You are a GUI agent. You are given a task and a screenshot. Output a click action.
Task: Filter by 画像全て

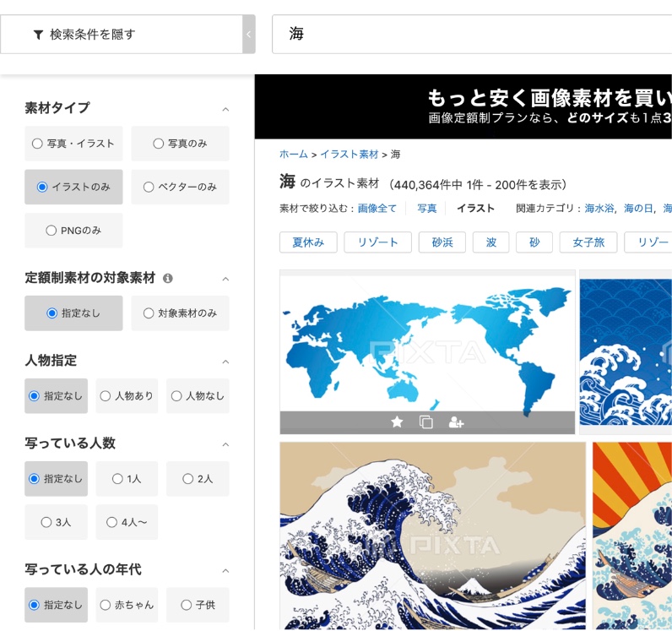377,209
